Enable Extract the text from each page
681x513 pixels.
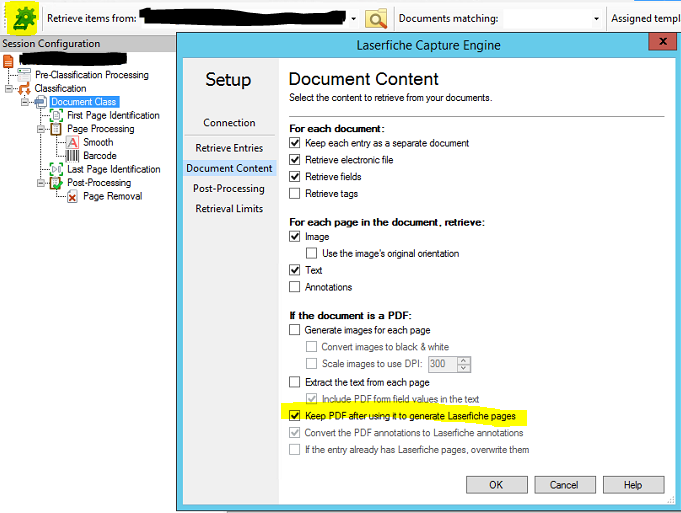click(294, 382)
